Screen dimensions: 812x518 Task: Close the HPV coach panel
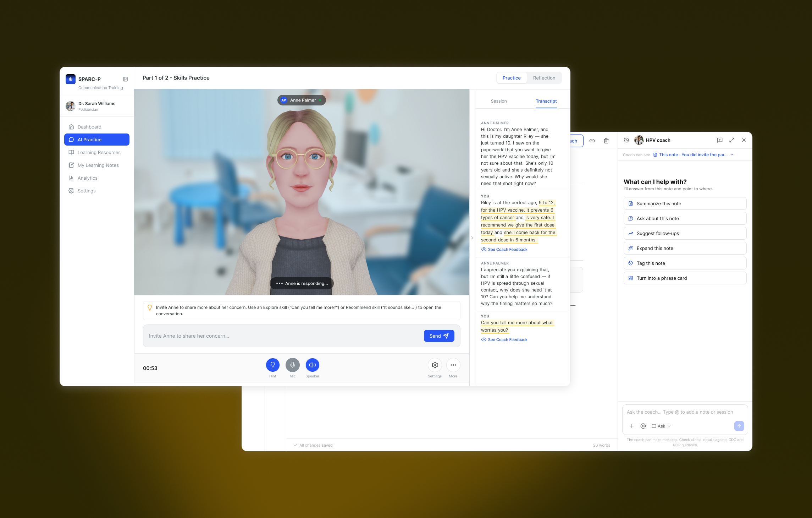(744, 140)
